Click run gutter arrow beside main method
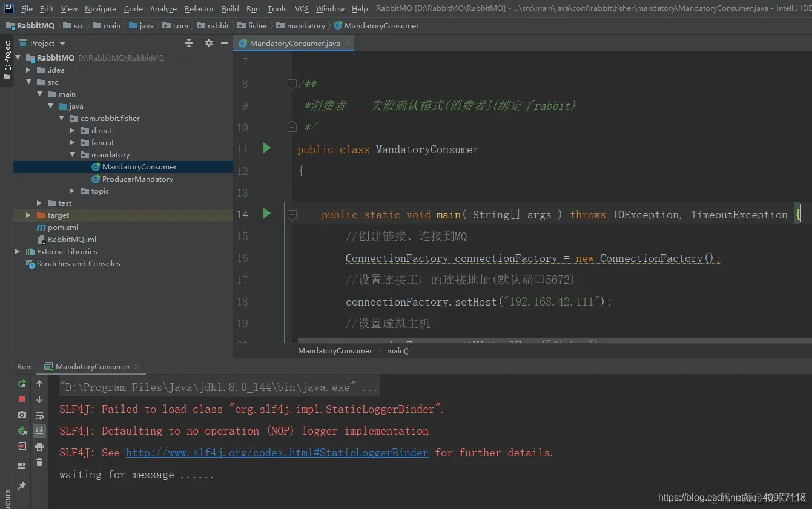The height and width of the screenshot is (509, 812). click(x=267, y=214)
